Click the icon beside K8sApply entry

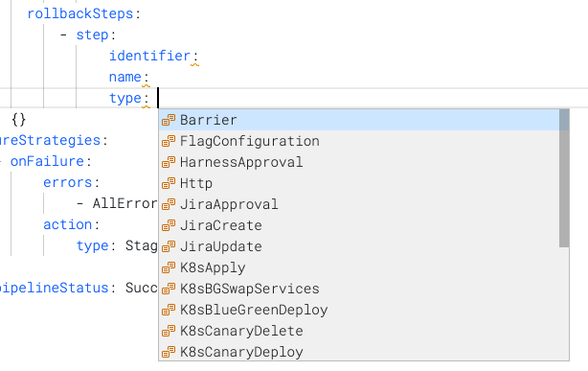(169, 267)
